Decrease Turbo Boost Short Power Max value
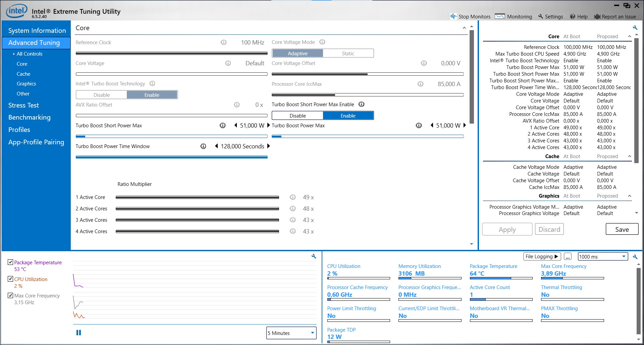 pyautogui.click(x=236, y=125)
